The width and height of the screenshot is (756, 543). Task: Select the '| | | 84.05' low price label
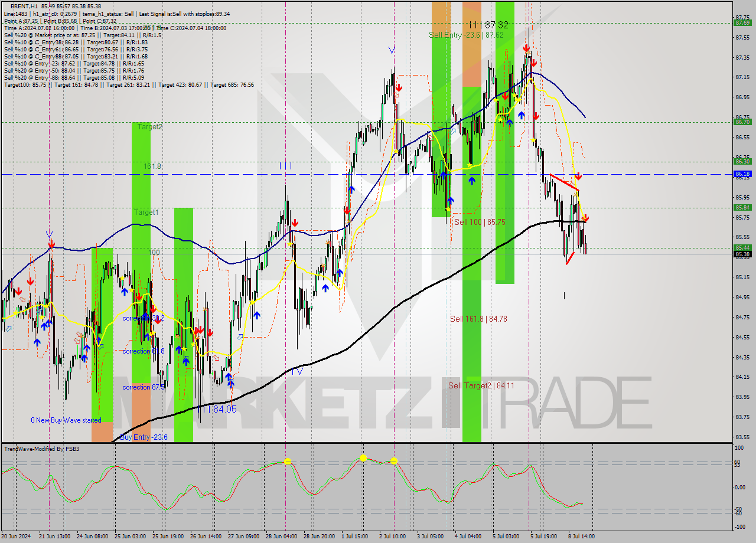pyautogui.click(x=218, y=409)
